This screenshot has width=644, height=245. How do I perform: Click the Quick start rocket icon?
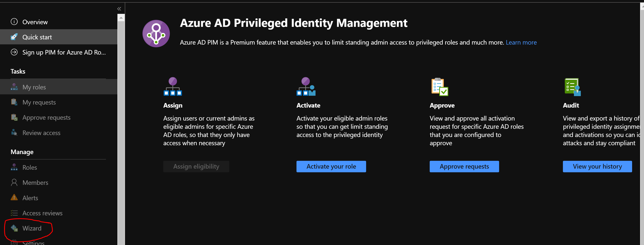tap(14, 37)
